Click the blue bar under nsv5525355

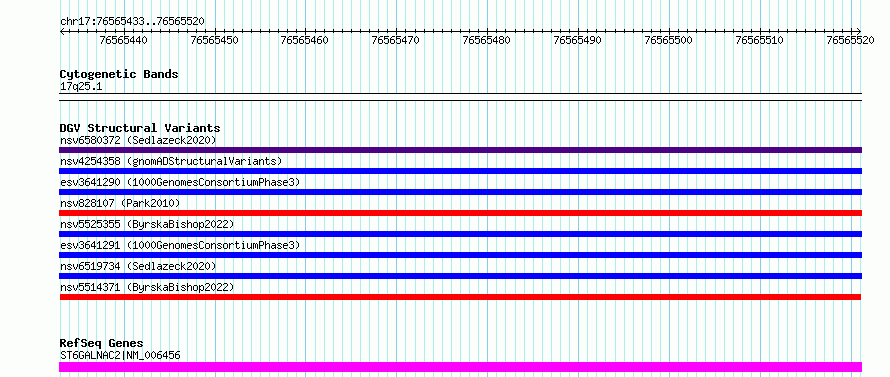pyautogui.click(x=460, y=234)
